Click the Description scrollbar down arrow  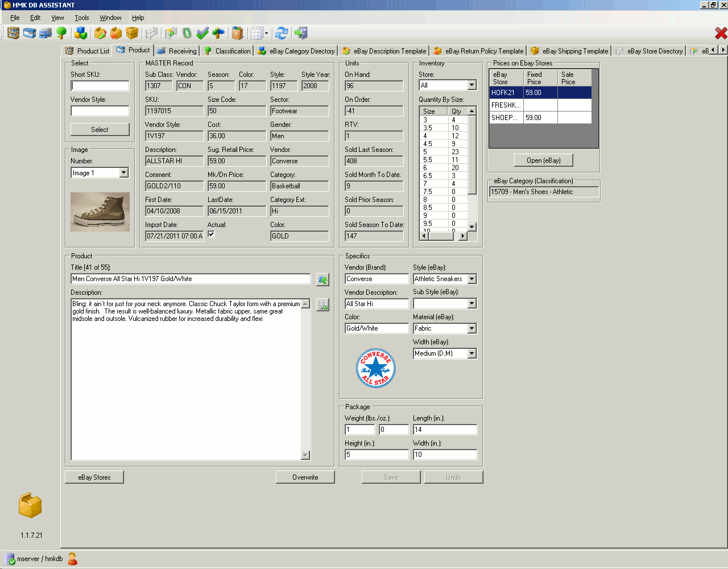(305, 455)
